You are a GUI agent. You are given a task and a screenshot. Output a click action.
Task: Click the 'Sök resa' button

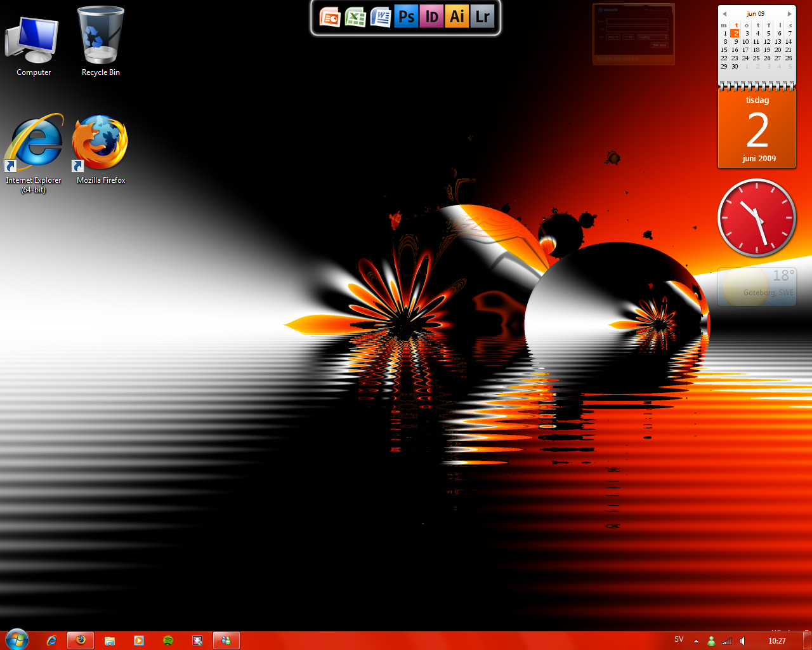pos(660,45)
